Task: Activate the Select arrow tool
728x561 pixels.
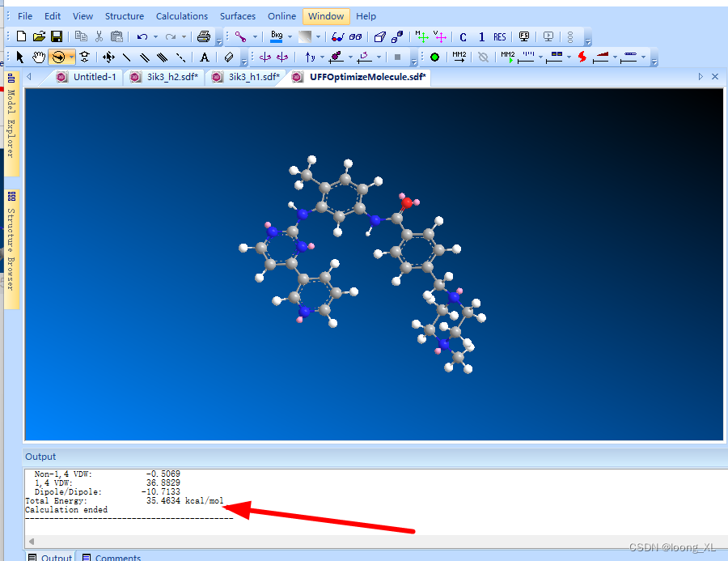Action: click(x=20, y=57)
